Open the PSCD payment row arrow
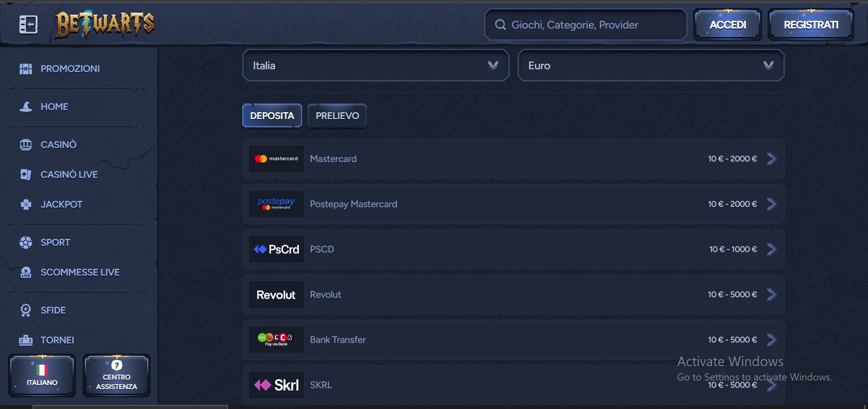Viewport: 868px width, 409px height. click(772, 249)
